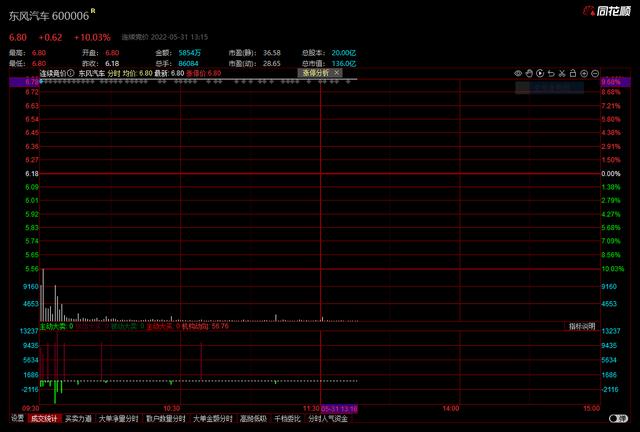
Task: Click the 分时 label in the chart header
Action: coord(114,73)
